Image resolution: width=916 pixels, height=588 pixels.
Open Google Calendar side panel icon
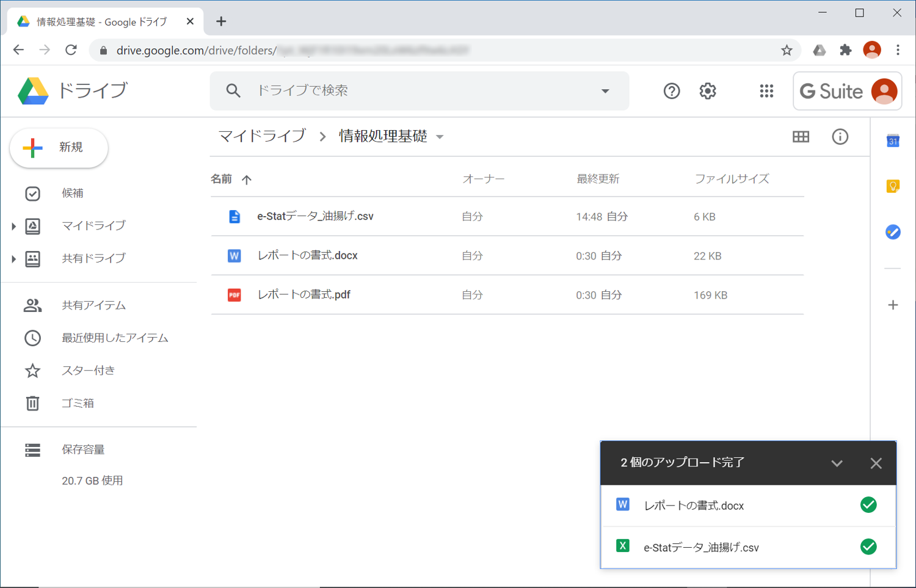click(x=893, y=141)
